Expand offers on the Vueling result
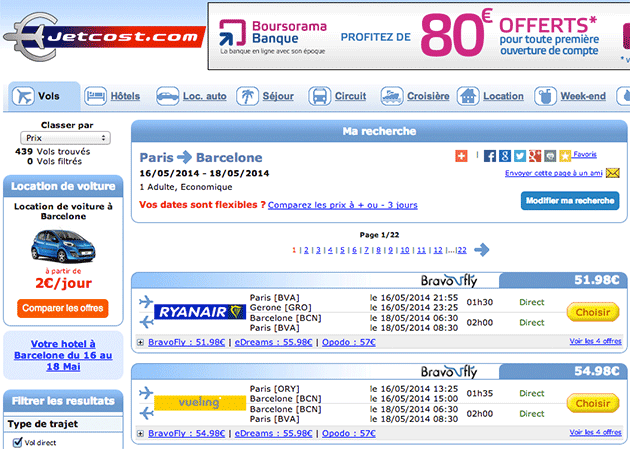 tap(140, 434)
